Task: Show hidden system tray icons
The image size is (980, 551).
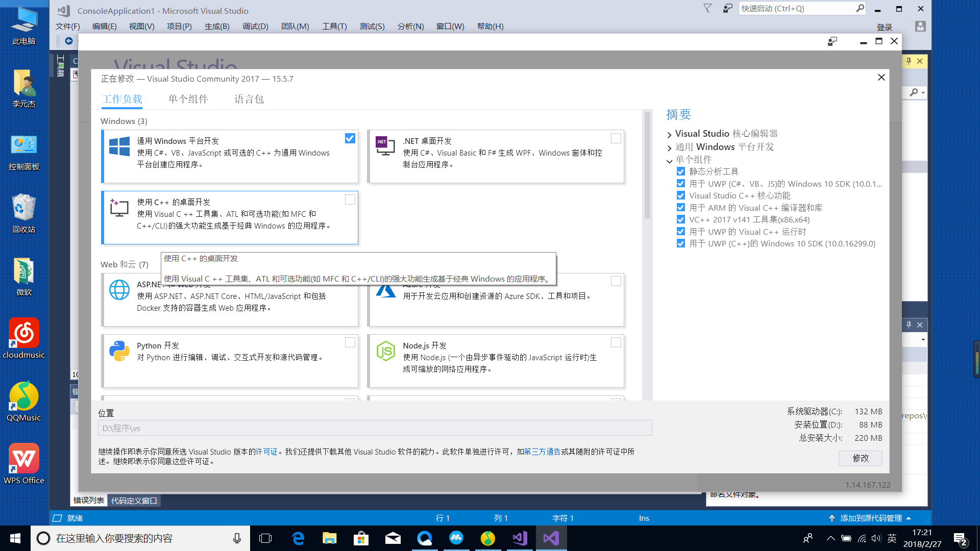Action: [830, 539]
